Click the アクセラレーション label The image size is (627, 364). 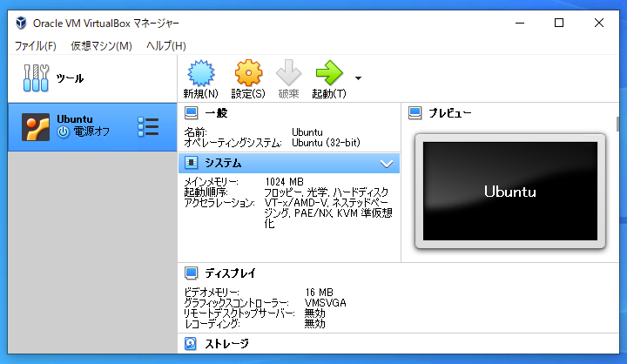[x=219, y=203]
